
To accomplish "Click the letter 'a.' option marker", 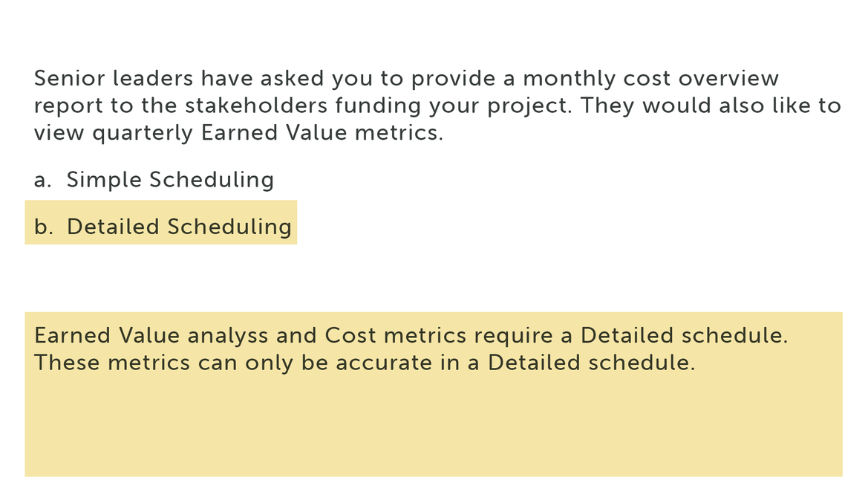I will tap(42, 180).
